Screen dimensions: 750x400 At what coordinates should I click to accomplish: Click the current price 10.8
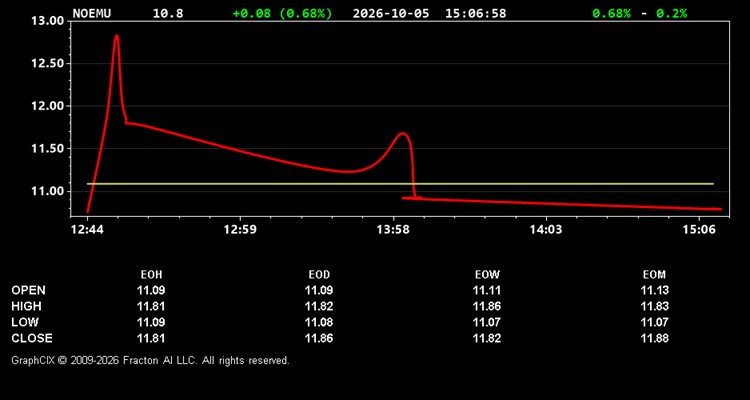tap(168, 13)
